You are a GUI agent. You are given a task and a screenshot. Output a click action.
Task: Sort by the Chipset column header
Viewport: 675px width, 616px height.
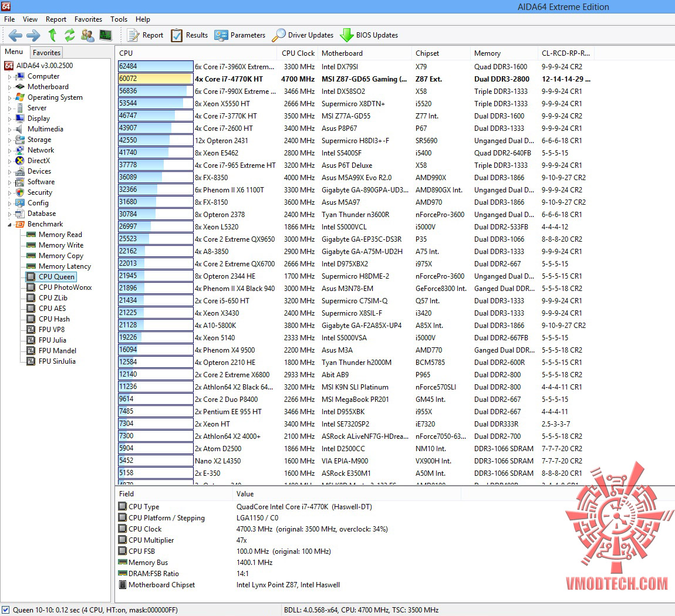(x=441, y=53)
